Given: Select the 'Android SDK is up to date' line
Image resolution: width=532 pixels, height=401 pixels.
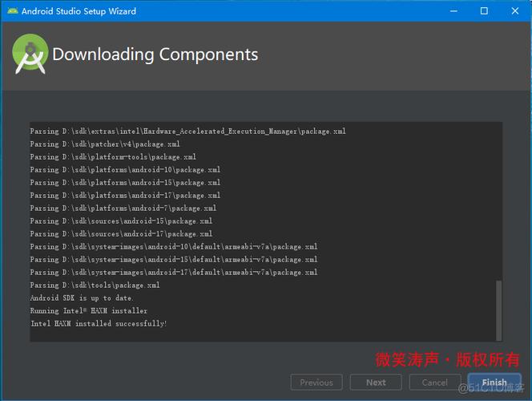Looking at the screenshot, I should tap(82, 298).
